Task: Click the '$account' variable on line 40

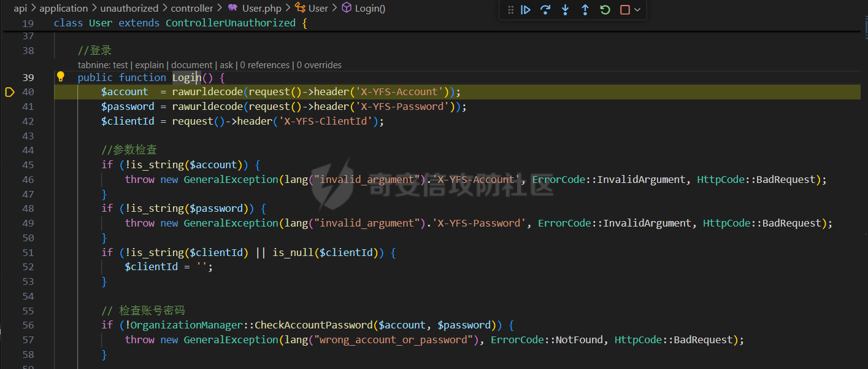Action: click(x=125, y=92)
